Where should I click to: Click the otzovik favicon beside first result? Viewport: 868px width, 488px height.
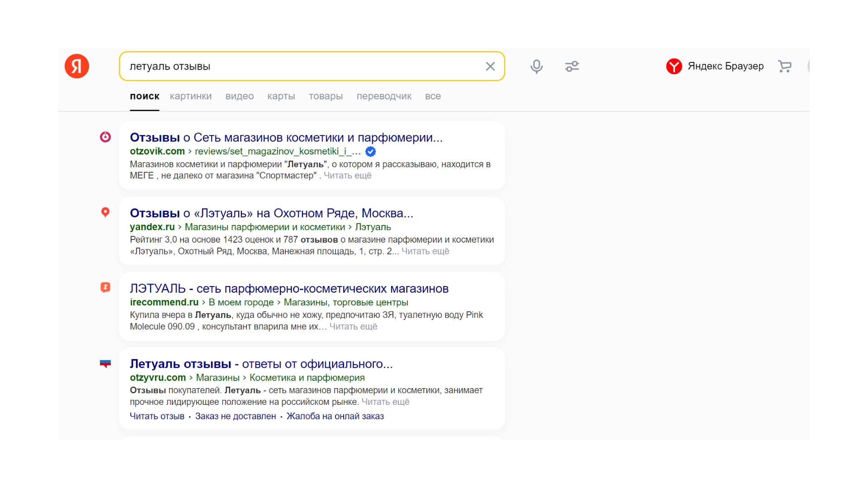point(105,137)
